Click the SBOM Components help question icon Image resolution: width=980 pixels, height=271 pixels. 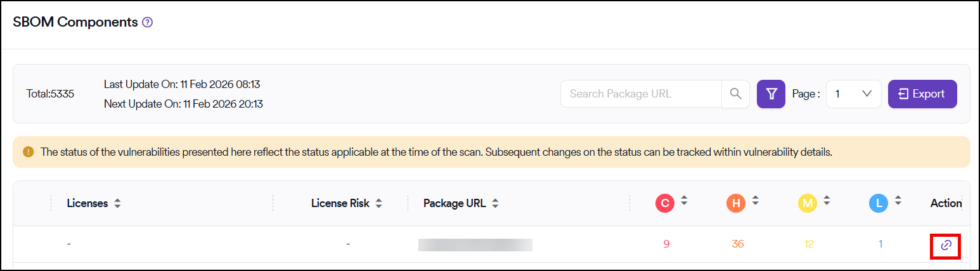148,23
